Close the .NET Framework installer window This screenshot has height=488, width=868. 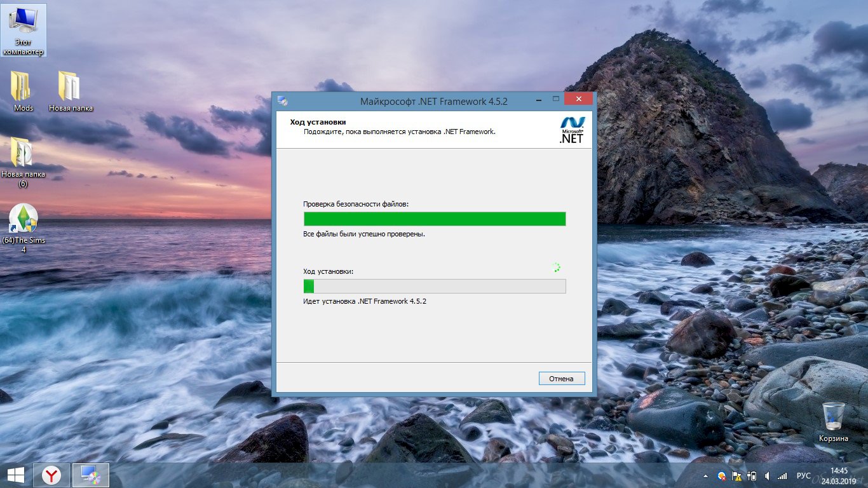[578, 99]
